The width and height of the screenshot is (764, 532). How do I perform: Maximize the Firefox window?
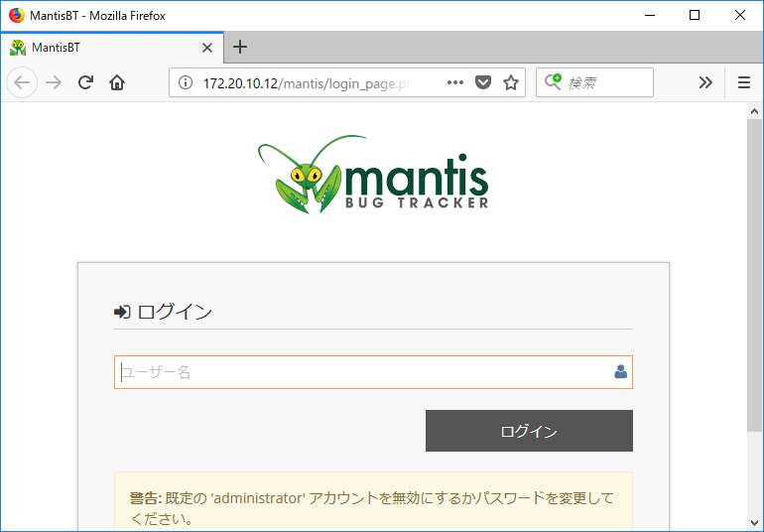[x=695, y=15]
